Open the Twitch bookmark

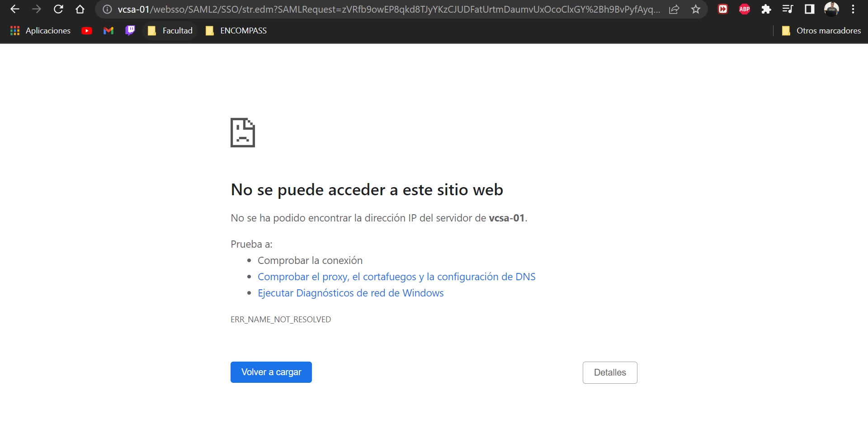pyautogui.click(x=130, y=31)
